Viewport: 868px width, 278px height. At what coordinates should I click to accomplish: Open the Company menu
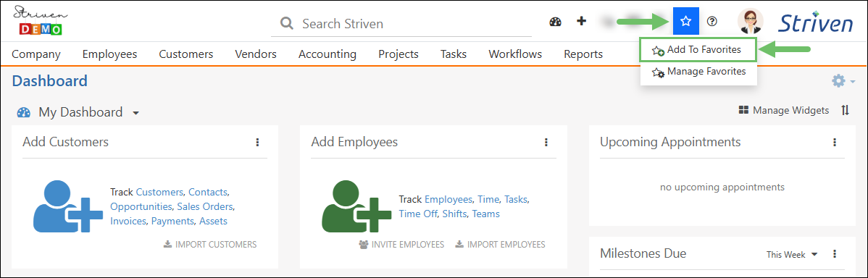36,54
